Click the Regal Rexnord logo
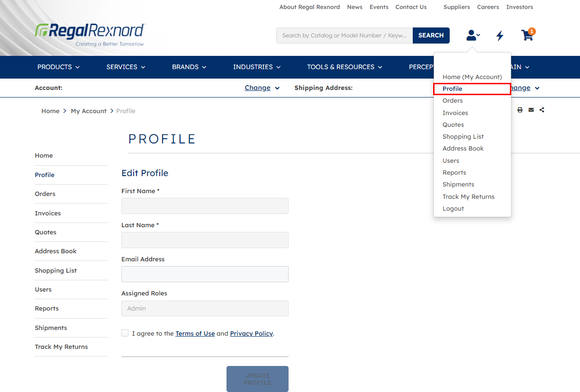580x392 pixels. point(90,35)
